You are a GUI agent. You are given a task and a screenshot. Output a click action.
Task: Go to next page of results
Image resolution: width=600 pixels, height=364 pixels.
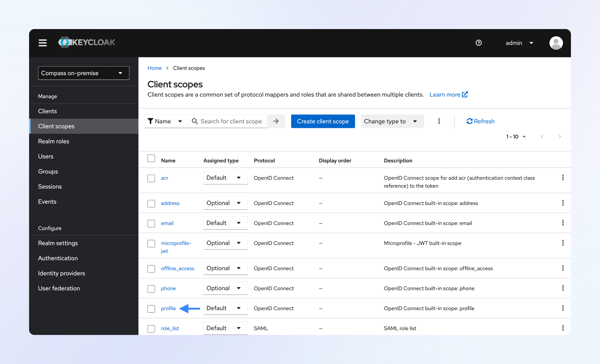pyautogui.click(x=560, y=136)
